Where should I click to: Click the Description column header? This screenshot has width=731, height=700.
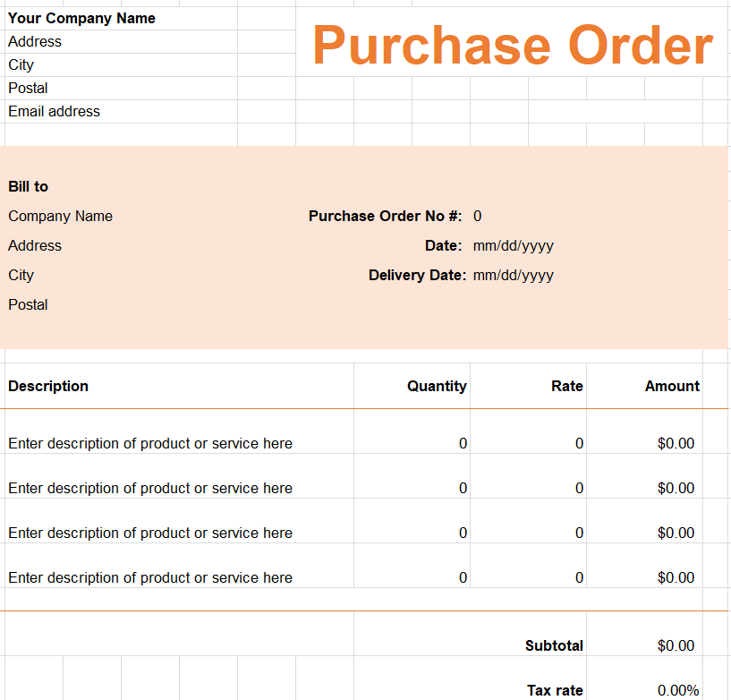click(48, 386)
